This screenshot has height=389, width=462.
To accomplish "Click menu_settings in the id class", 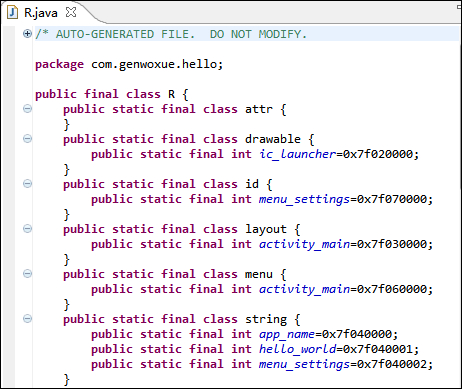I will click(304, 199).
